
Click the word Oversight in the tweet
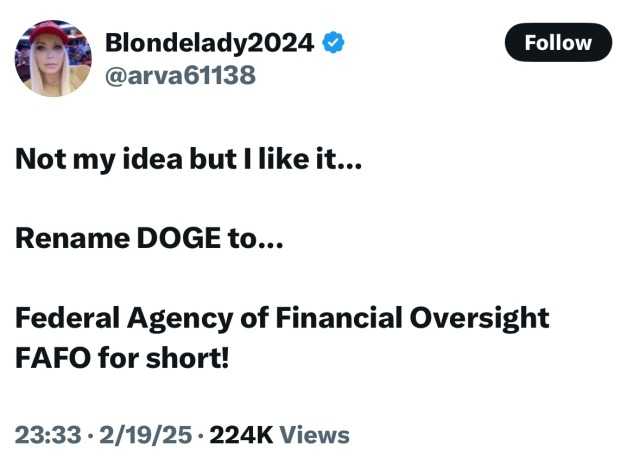(480, 318)
